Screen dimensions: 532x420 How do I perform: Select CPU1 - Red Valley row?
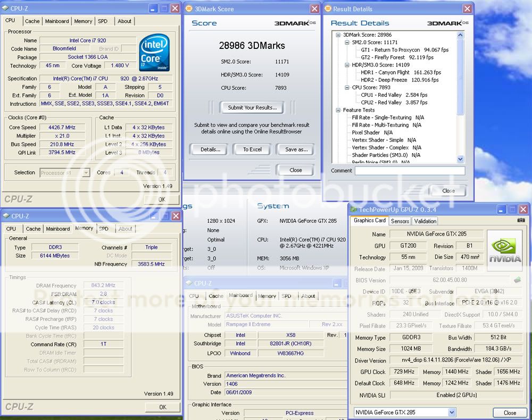pos(394,95)
